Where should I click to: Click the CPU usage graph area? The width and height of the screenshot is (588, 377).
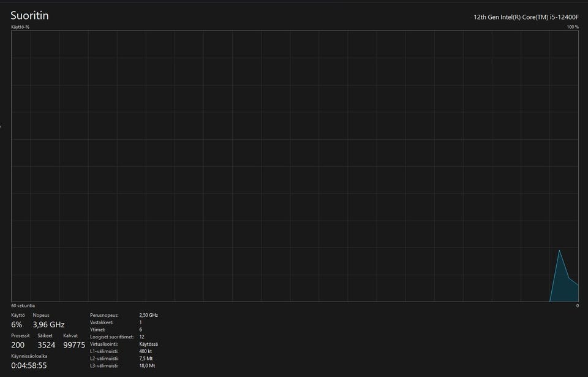(x=295, y=166)
